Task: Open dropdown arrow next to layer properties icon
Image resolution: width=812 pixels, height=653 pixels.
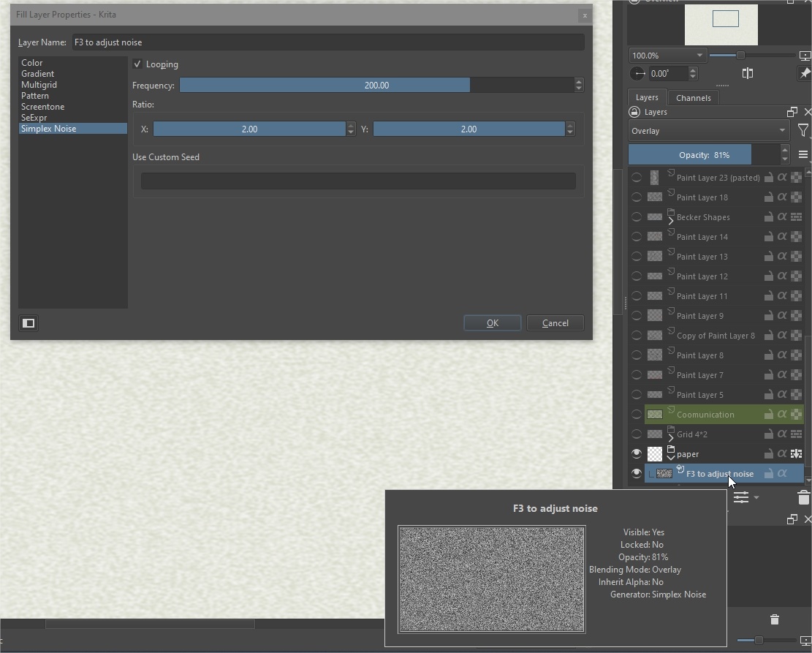Action: pos(756,497)
